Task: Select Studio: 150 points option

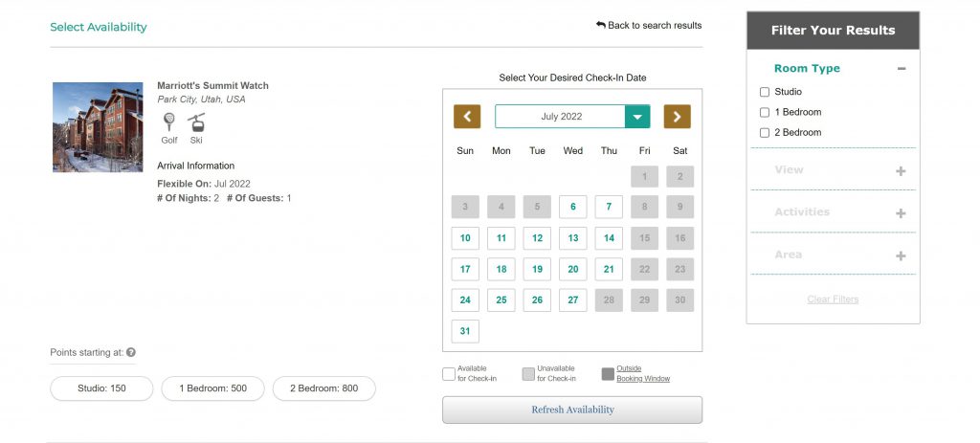Action: click(101, 388)
